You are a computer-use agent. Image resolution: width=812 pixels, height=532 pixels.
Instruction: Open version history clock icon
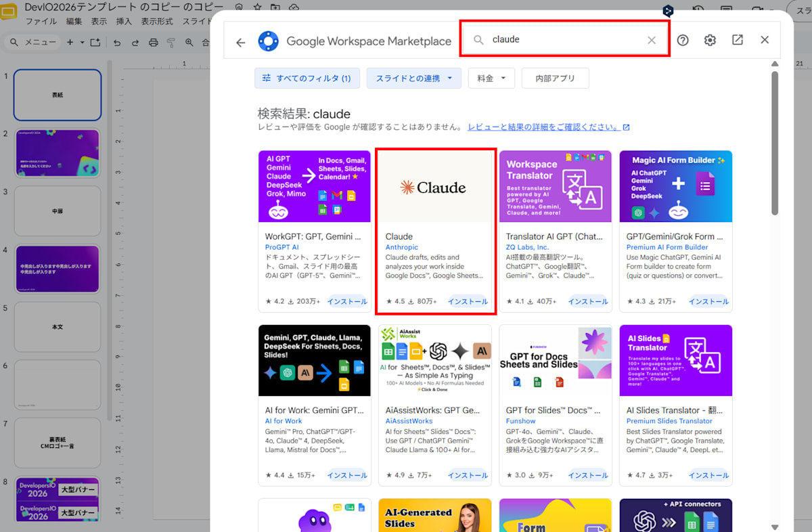pyautogui.click(x=698, y=11)
